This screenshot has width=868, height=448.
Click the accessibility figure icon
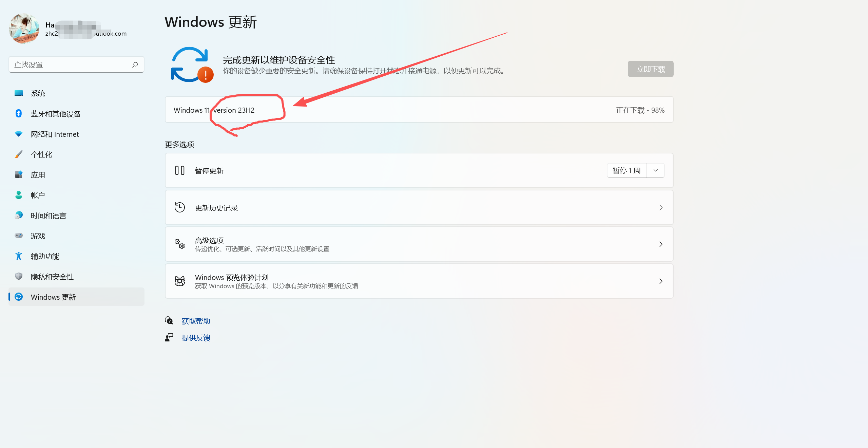(x=19, y=256)
